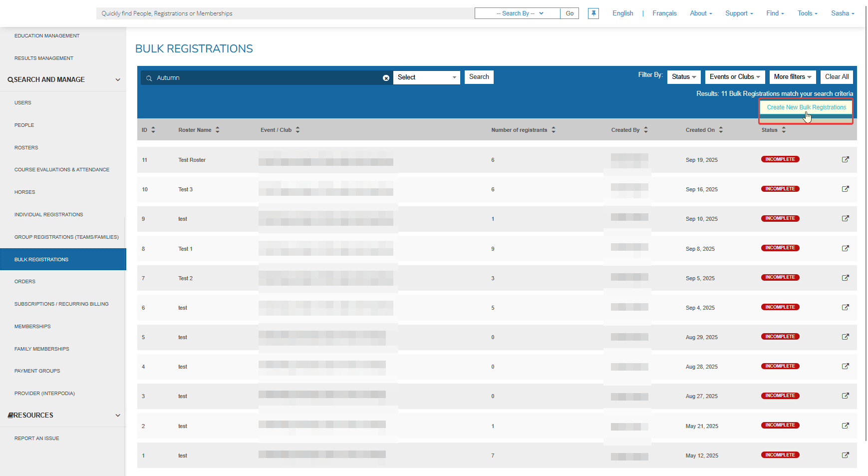Viewport: 868px width, 476px height.
Task: Open the Events or Clubs filter dropdown
Action: coord(735,77)
